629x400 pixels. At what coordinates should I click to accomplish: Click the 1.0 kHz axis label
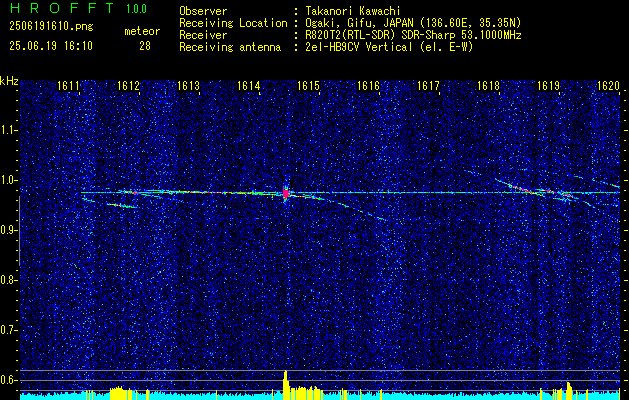coord(8,181)
